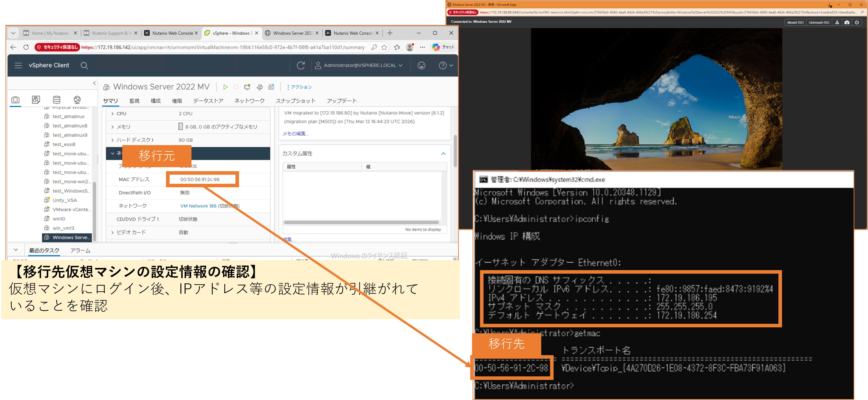
Task: Click the red power off square icon
Action: (x=236, y=87)
